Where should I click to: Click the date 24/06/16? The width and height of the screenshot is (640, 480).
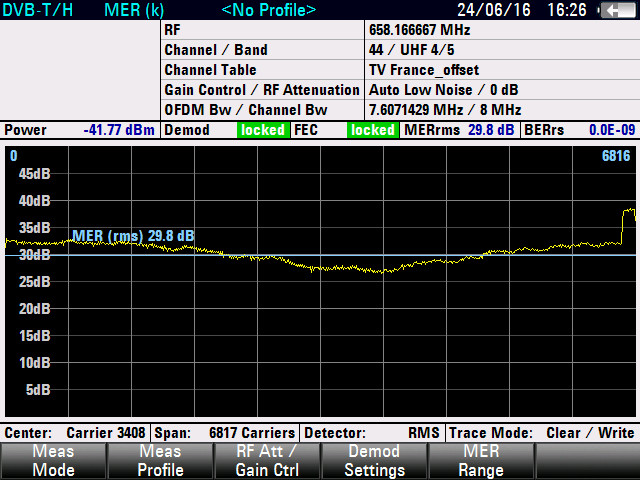pos(494,10)
